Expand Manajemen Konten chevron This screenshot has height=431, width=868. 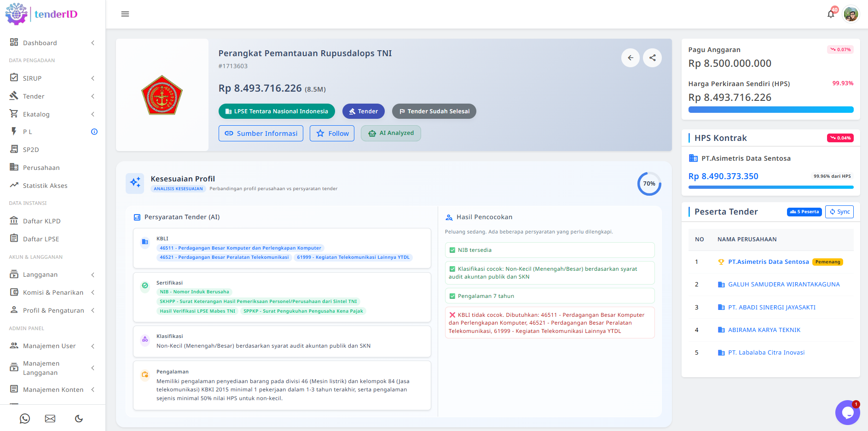[93, 390]
